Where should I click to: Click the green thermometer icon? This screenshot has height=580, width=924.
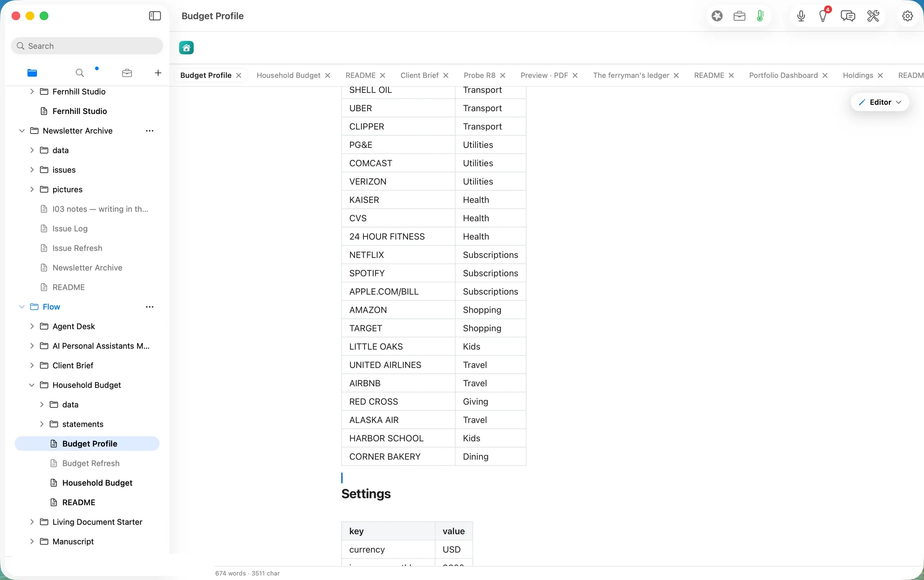click(760, 16)
